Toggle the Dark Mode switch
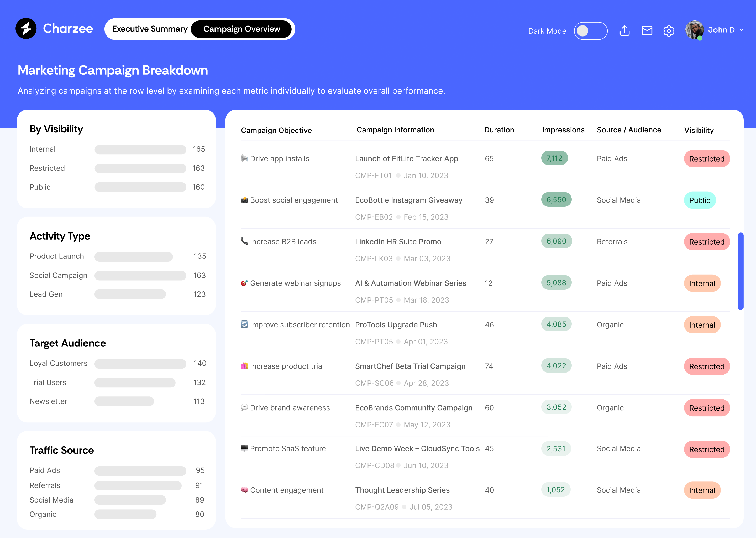This screenshot has width=756, height=538. 591,31
